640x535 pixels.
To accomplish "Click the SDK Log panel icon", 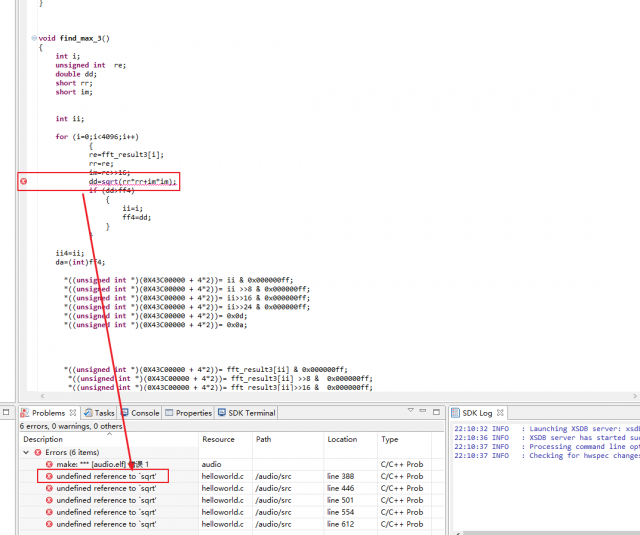I will pos(455,413).
